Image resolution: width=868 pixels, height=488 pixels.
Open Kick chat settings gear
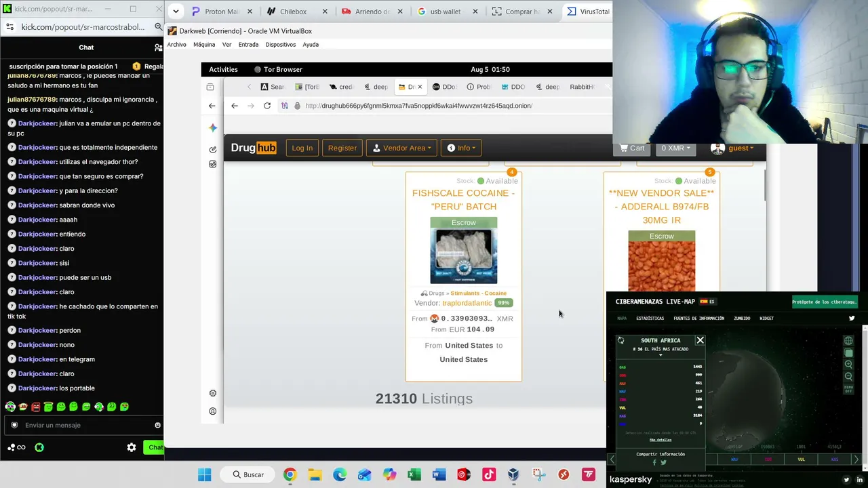(x=132, y=447)
